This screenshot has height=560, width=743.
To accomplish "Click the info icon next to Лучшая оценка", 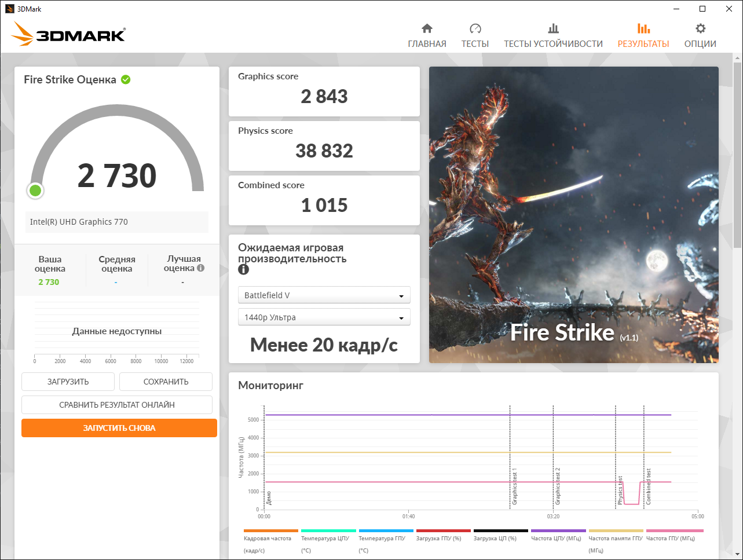I will pyautogui.click(x=200, y=268).
